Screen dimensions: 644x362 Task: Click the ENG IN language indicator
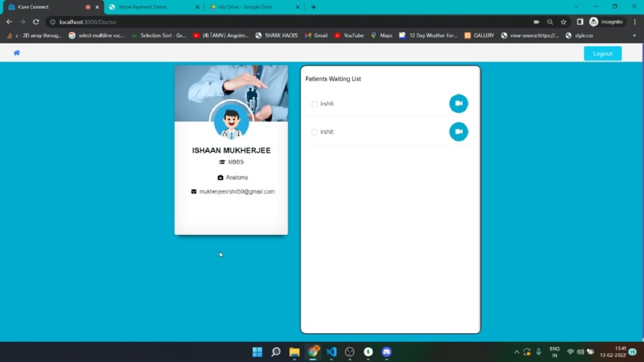click(x=555, y=352)
